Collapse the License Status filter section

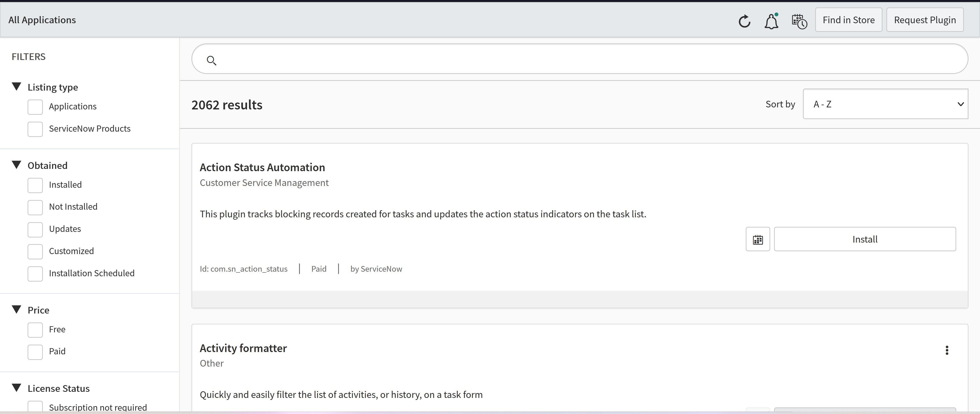16,388
